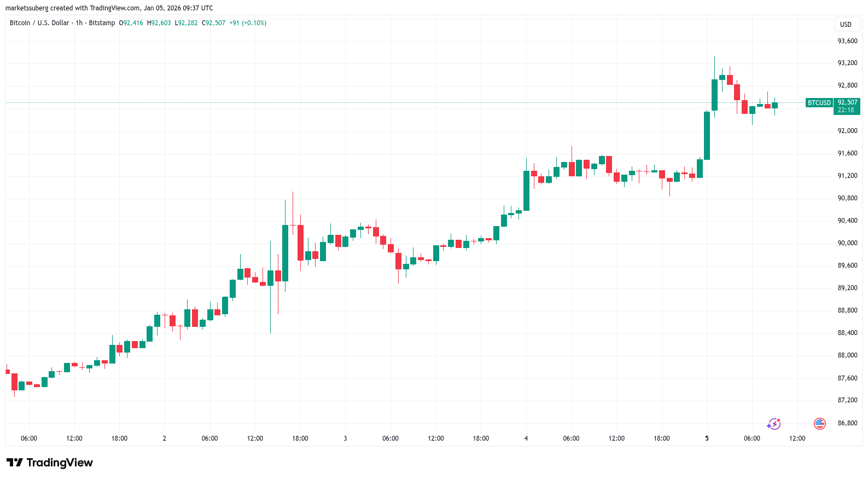Click the marketssuberg TradingView.com caption
This screenshot has width=868, height=479.
coord(109,8)
